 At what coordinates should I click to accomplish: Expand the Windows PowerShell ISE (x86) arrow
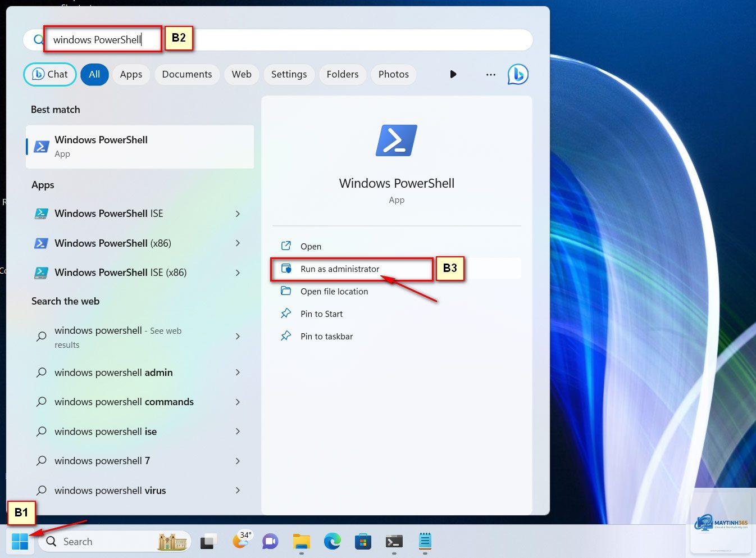click(238, 273)
